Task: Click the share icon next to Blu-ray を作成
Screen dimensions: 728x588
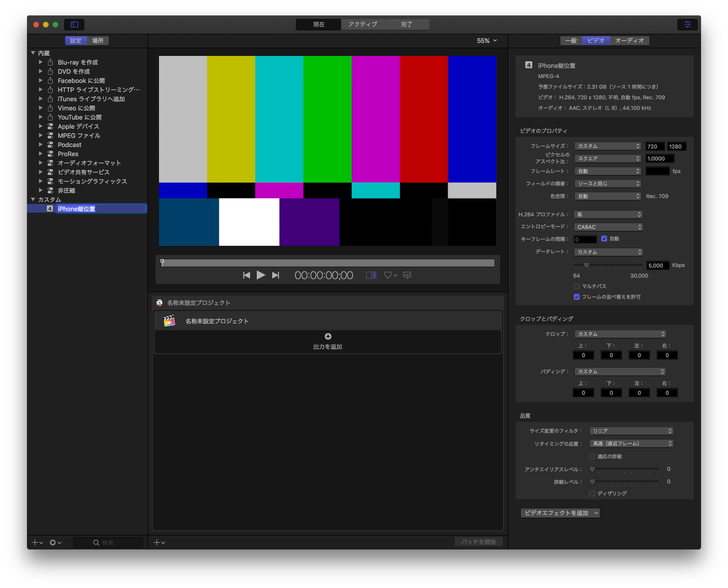Action: (50, 62)
